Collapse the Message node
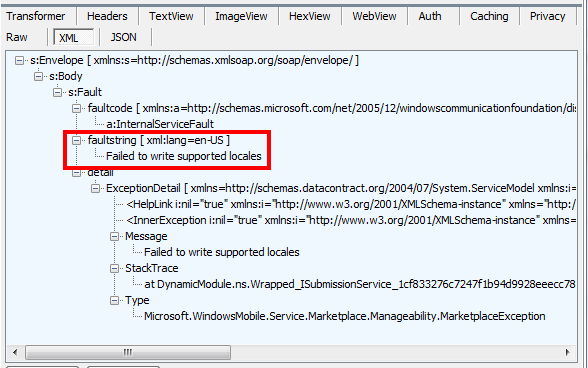 tap(115, 236)
